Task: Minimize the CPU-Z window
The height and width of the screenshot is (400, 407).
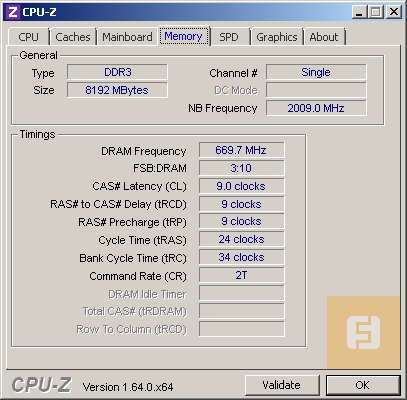Action: tap(359, 12)
